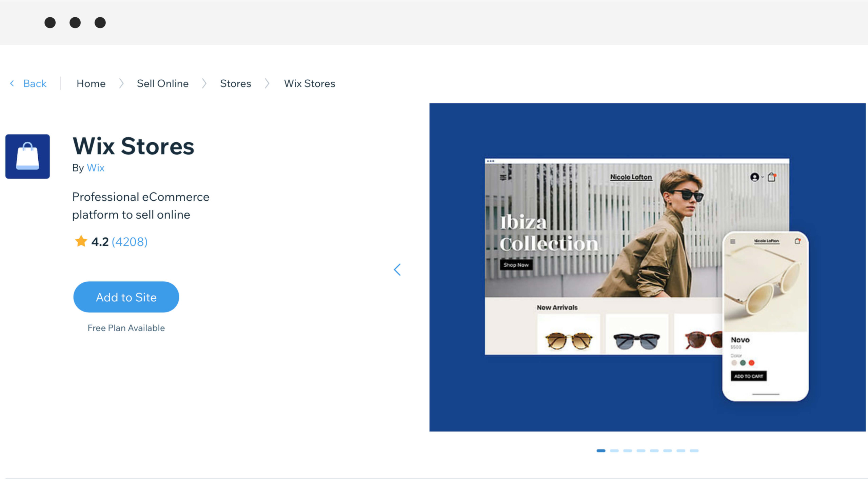The height and width of the screenshot is (501, 868).
Task: Click the Back link in breadcrumb
Action: 35,84
